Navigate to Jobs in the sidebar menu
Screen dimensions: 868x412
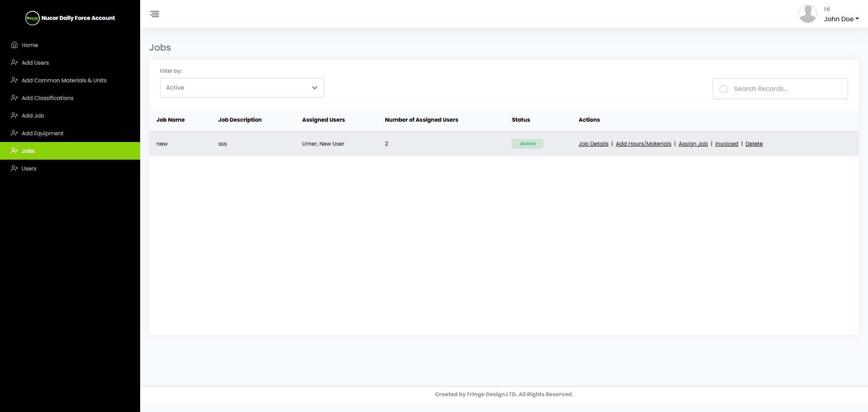pyautogui.click(x=28, y=151)
